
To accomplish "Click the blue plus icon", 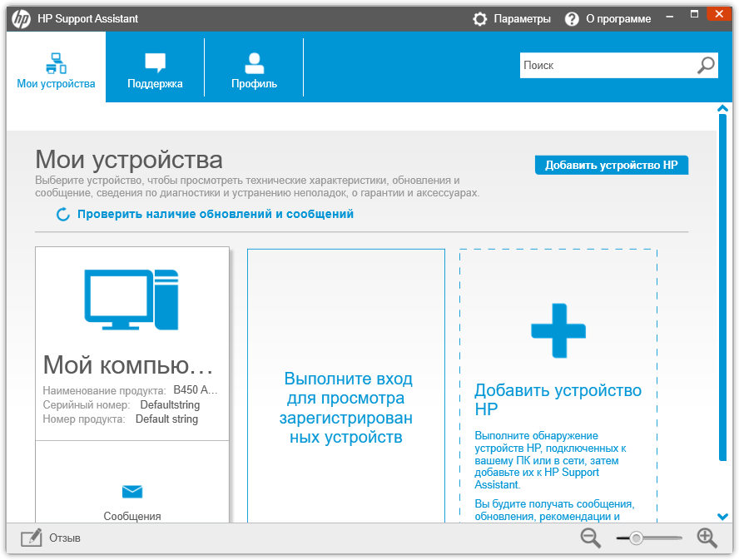I will coord(558,330).
